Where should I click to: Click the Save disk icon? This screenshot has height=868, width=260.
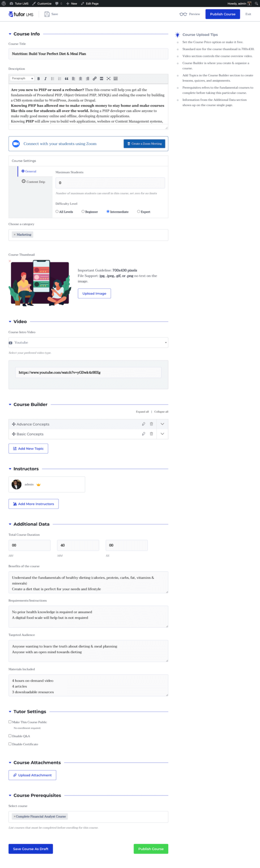point(47,14)
